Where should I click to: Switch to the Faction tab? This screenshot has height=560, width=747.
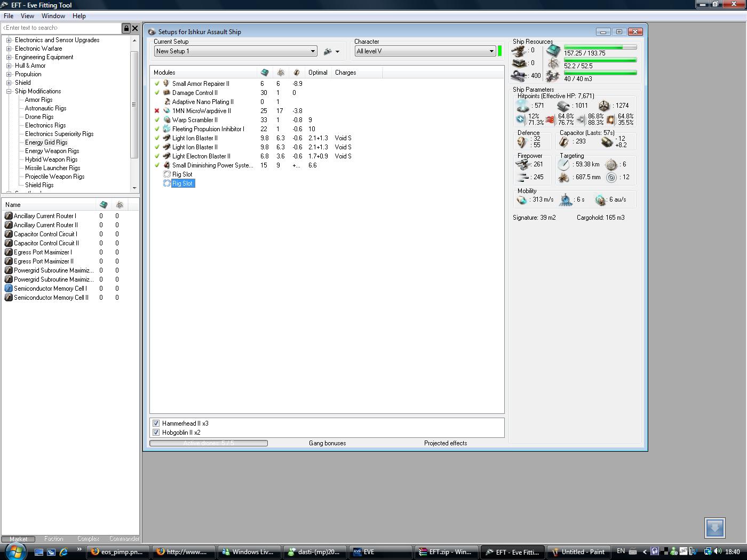coord(53,539)
